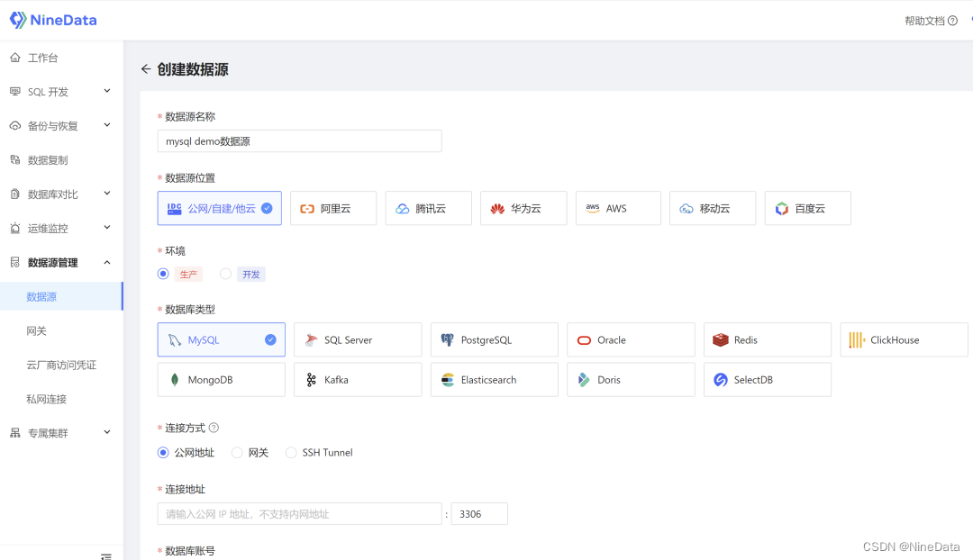Screen dimensions: 973x560
Task: Click the 专属集群 cluster icon
Action: point(15,433)
